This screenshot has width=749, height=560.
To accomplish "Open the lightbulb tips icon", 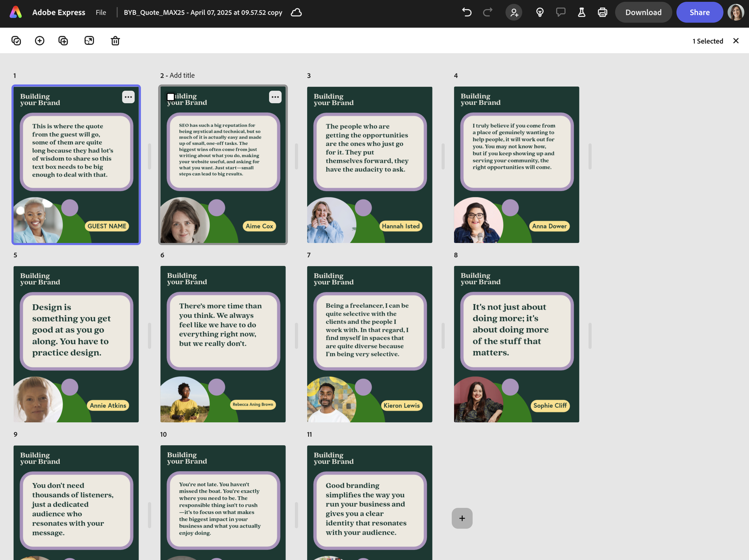I will 540,13.
